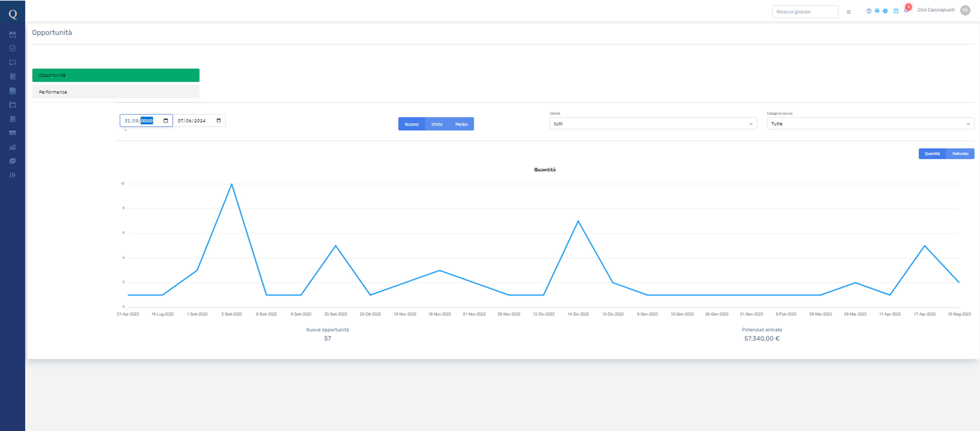Open the notebook icon below the chat bubble
Viewport: 980px width, 431px height.
click(x=13, y=77)
